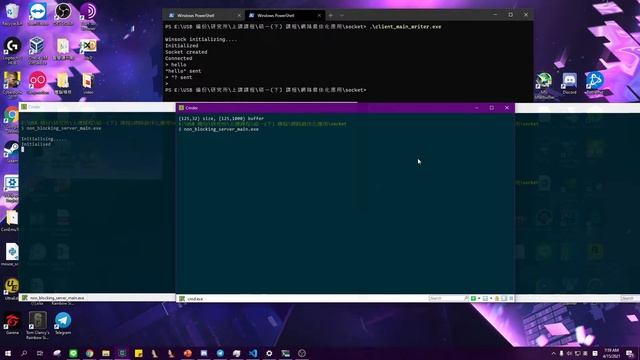This screenshot has height=360, width=640.
Task: Launch OBS Studio from the desktop
Action: coord(63,13)
